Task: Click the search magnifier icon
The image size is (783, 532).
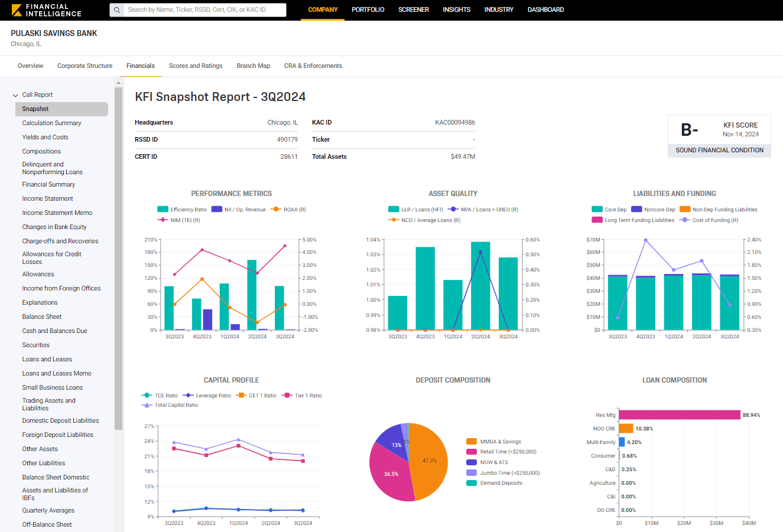Action: 117,10
